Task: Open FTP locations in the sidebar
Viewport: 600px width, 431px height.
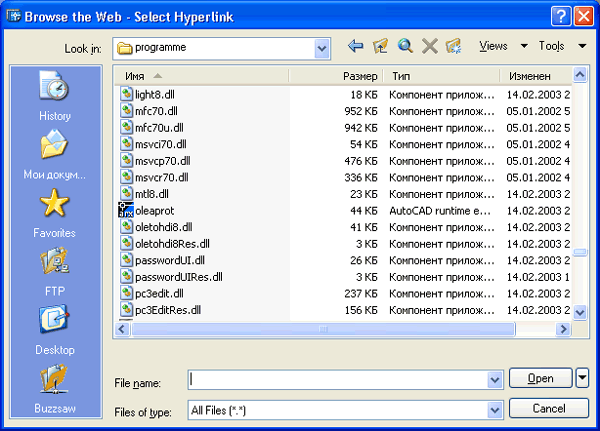Action: pos(55,272)
